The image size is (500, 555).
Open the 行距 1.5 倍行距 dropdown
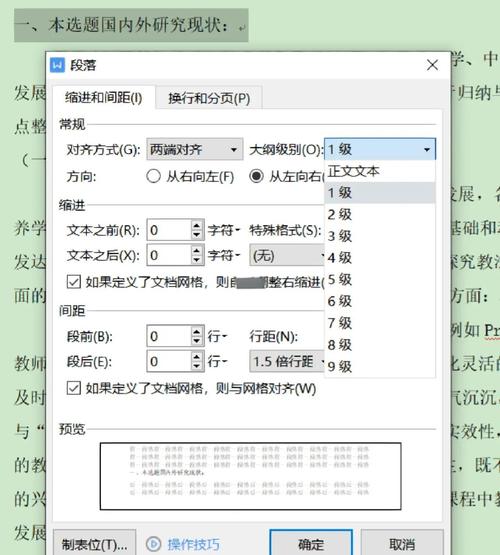[287, 361]
